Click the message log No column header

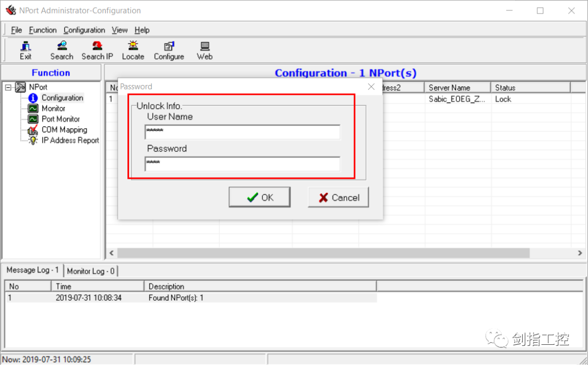point(28,286)
